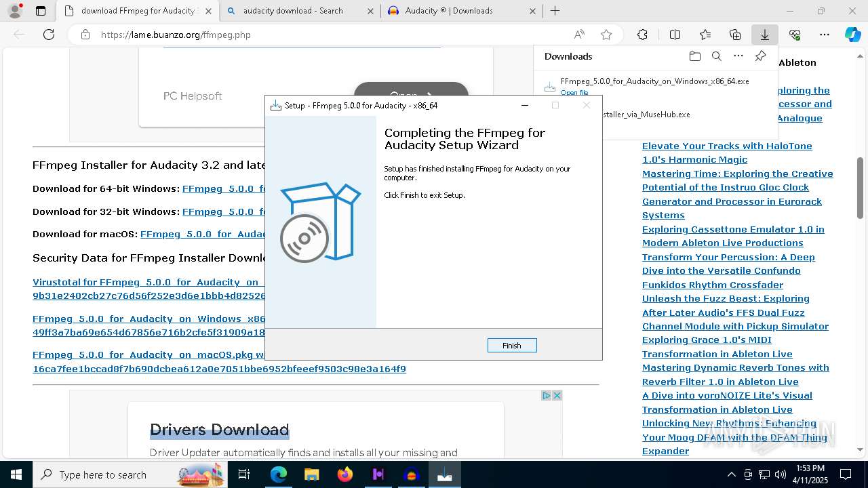Open Transform Your Percussion Confundo Funkidos link

pos(728,270)
